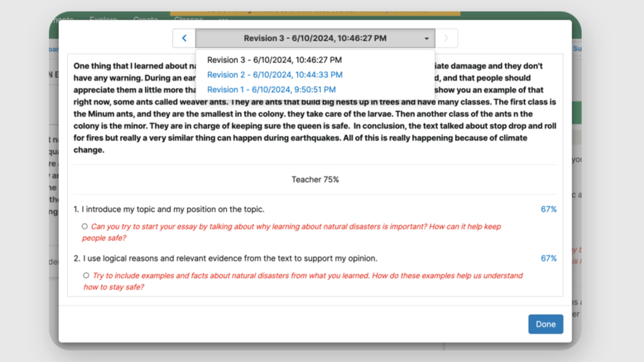The image size is (644, 362).
Task: Click the disabled next revision arrow
Action: 446,38
